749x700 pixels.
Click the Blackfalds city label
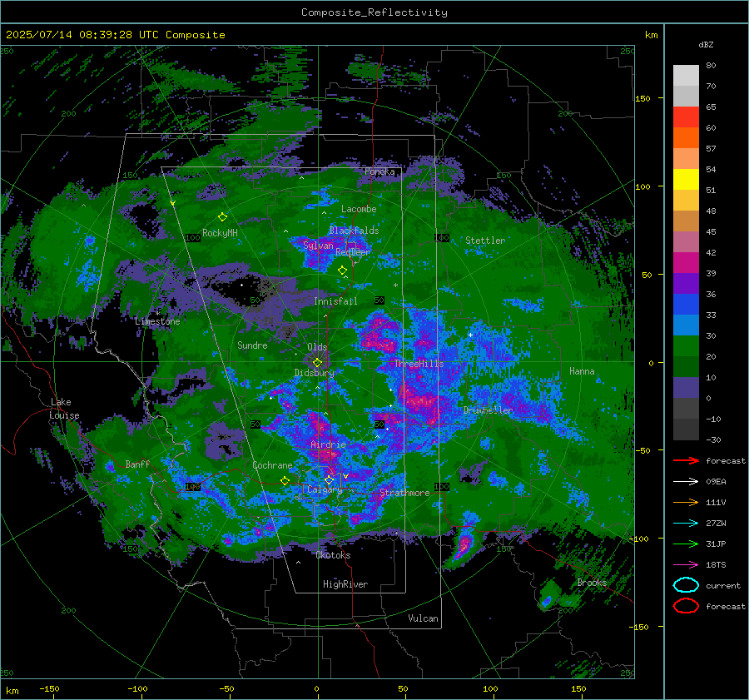(x=354, y=231)
